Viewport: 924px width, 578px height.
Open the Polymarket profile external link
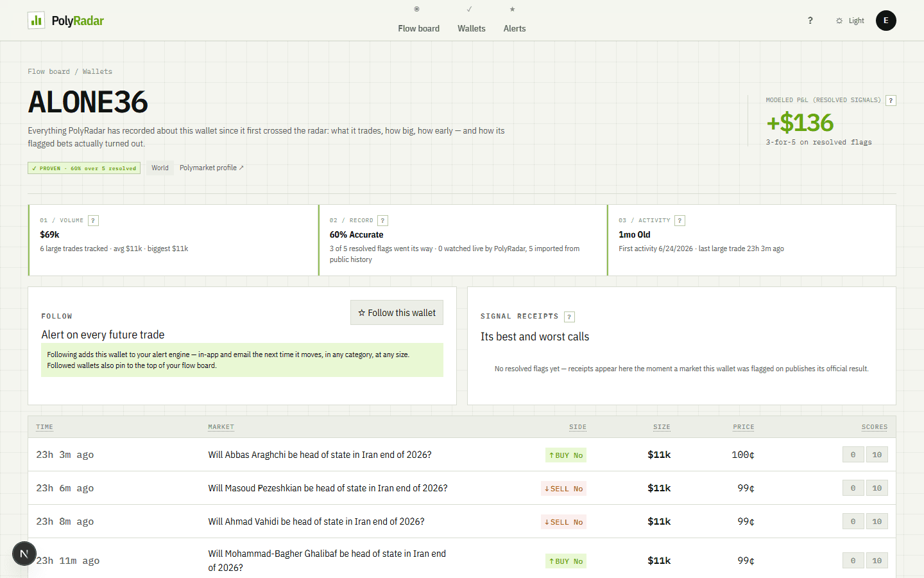[212, 168]
